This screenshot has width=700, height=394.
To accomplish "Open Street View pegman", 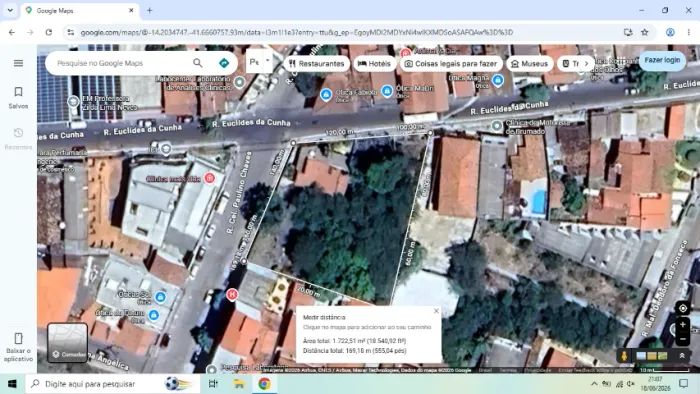I will 624,356.
